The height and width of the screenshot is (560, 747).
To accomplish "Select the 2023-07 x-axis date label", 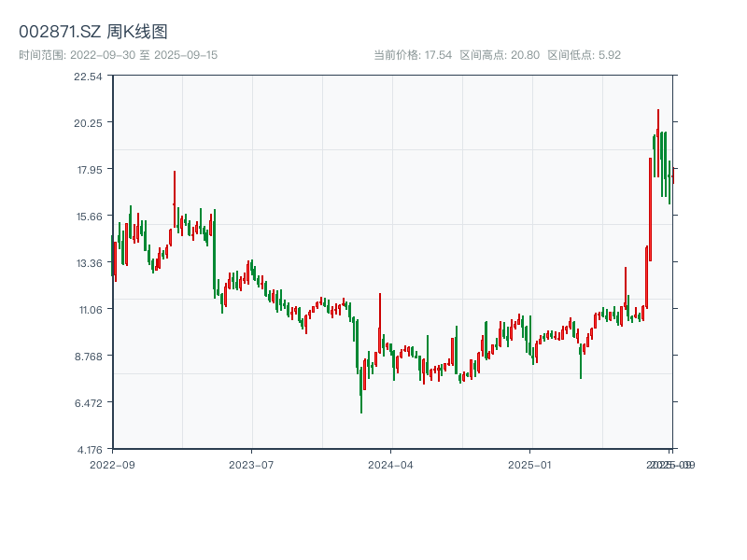I will [x=252, y=464].
